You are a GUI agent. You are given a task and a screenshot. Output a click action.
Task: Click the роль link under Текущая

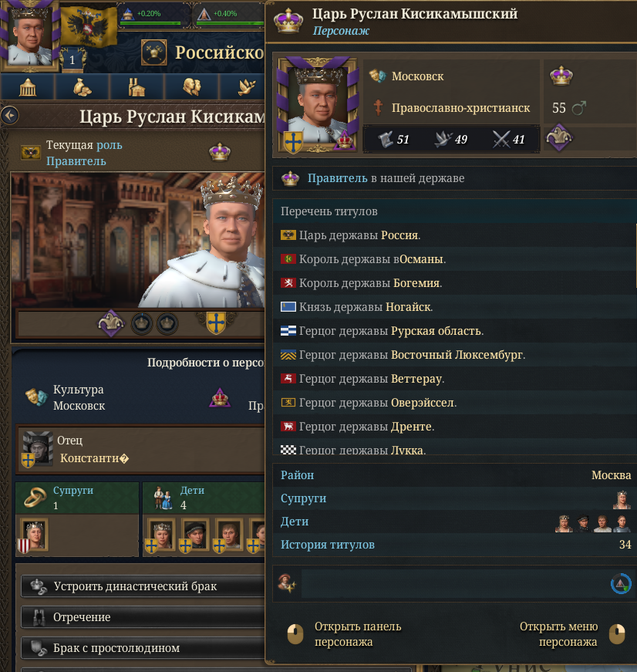tap(110, 145)
